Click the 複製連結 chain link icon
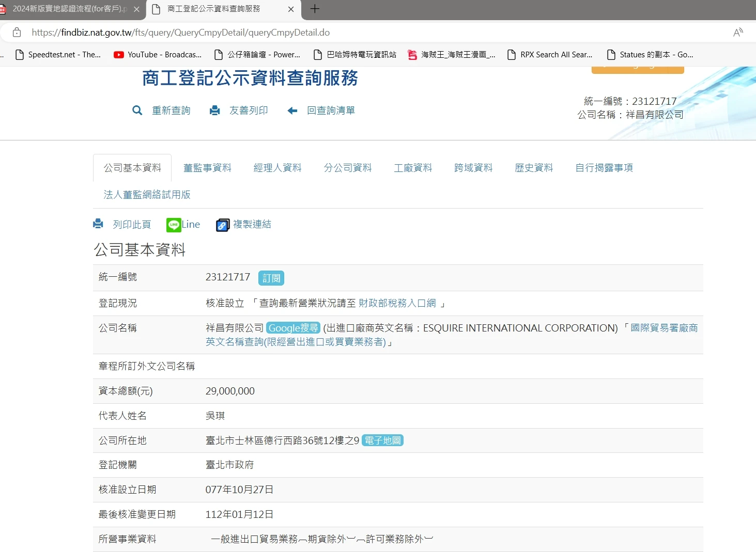756x552 pixels. coord(223,225)
